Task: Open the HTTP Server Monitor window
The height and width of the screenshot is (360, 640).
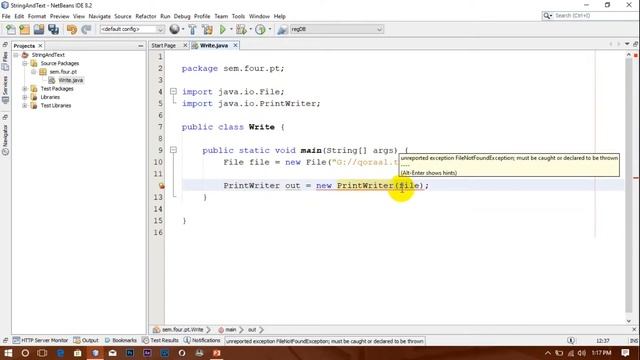Action: (40, 340)
